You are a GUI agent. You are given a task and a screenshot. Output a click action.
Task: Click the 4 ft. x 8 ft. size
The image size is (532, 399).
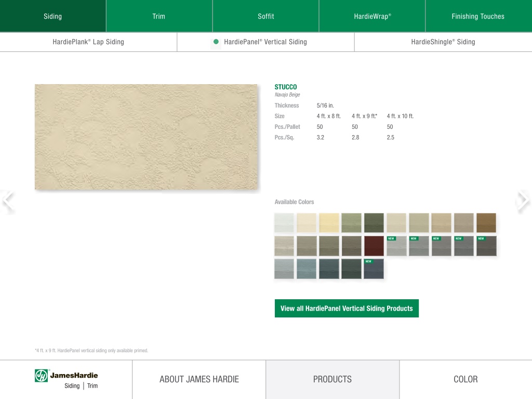point(329,116)
